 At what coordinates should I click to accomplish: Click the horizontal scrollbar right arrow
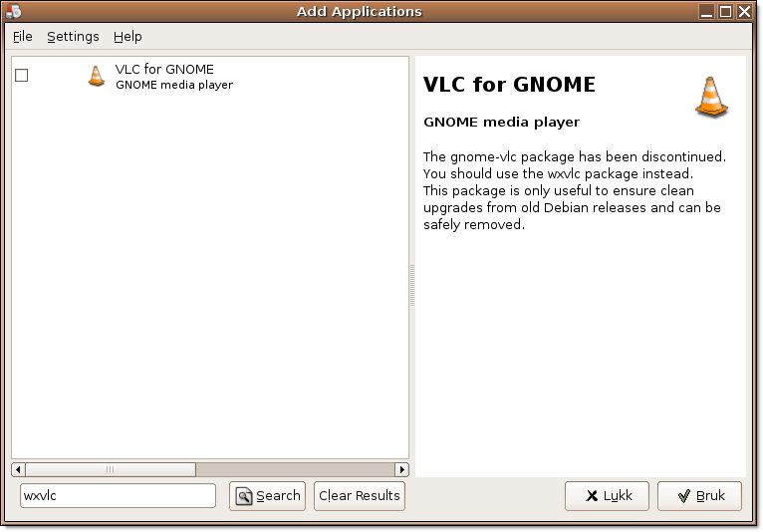click(x=401, y=469)
